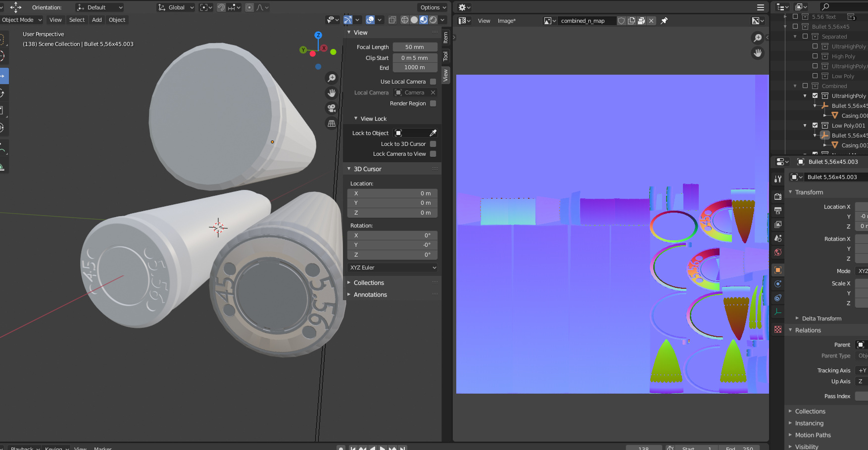This screenshot has height=450, width=868.
Task: Select rendered viewport shading mode
Action: (x=433, y=20)
